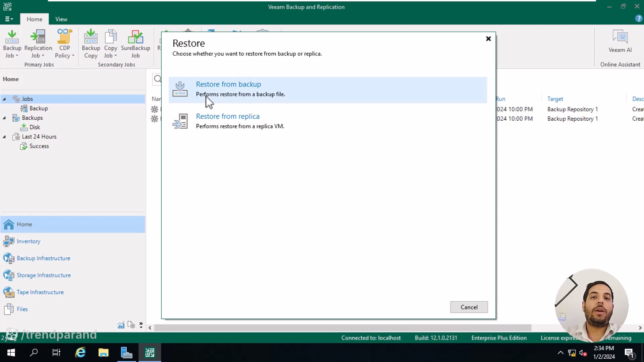Image resolution: width=644 pixels, height=362 pixels.
Task: Open Task View on the taskbar
Action: [x=56, y=353]
